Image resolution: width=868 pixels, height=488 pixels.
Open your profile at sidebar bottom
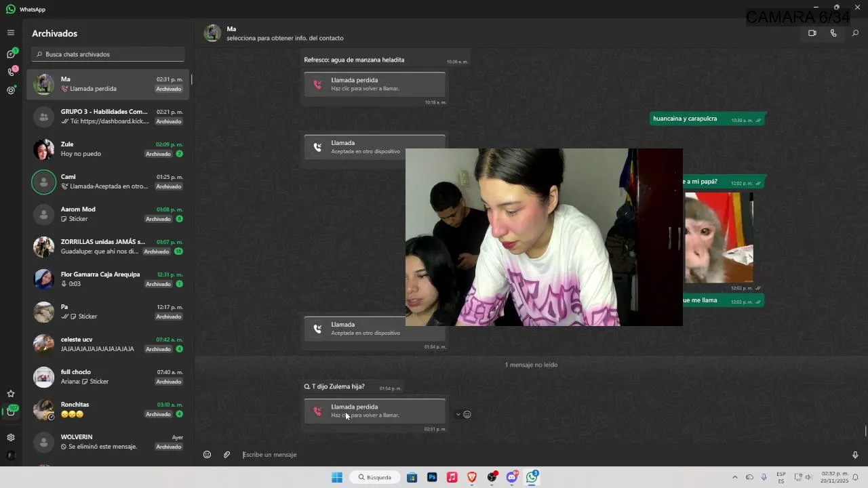coord(11,455)
